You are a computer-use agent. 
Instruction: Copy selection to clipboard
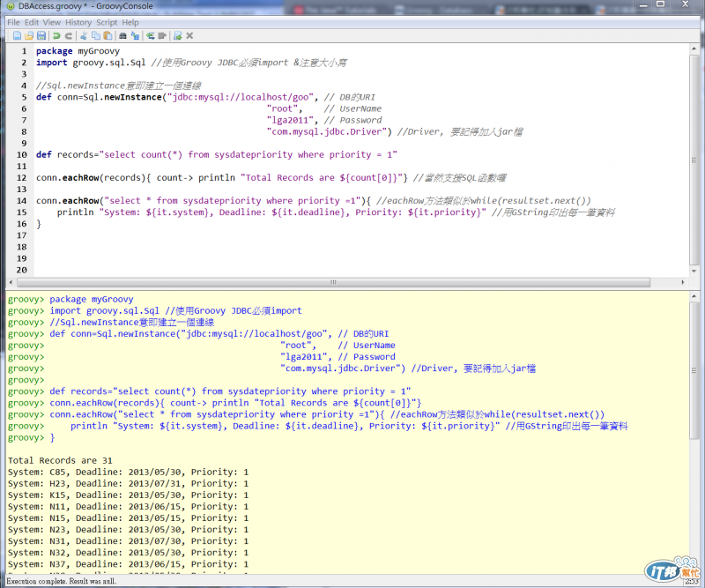(x=96, y=35)
